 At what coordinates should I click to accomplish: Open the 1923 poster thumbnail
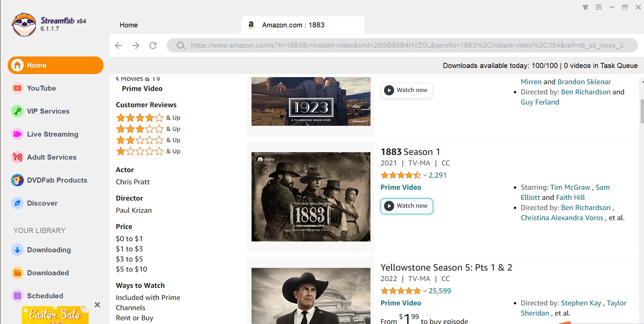311,101
